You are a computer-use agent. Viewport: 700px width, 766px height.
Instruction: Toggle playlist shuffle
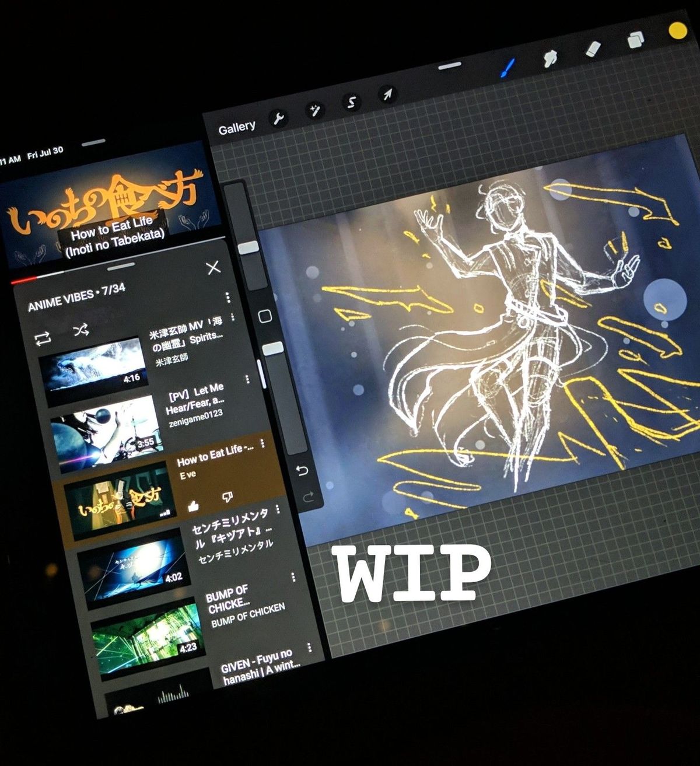(x=80, y=331)
